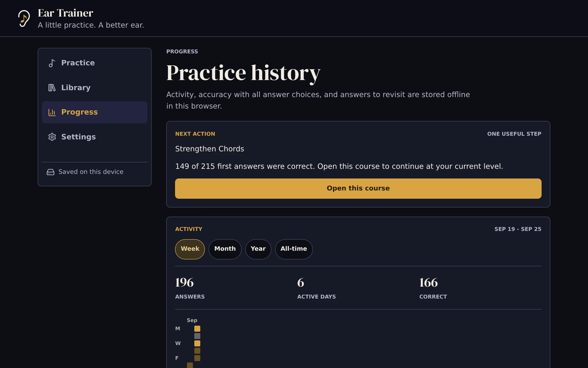Click the '149 of 215 first answers' sentence
The width and height of the screenshot is (588, 368).
(x=339, y=166)
